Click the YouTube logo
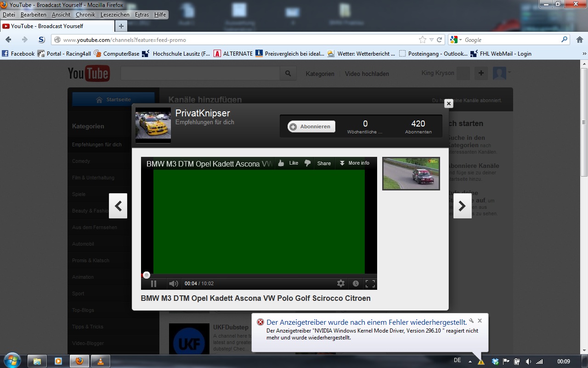Viewport: 588px width, 368px height. coord(89,73)
